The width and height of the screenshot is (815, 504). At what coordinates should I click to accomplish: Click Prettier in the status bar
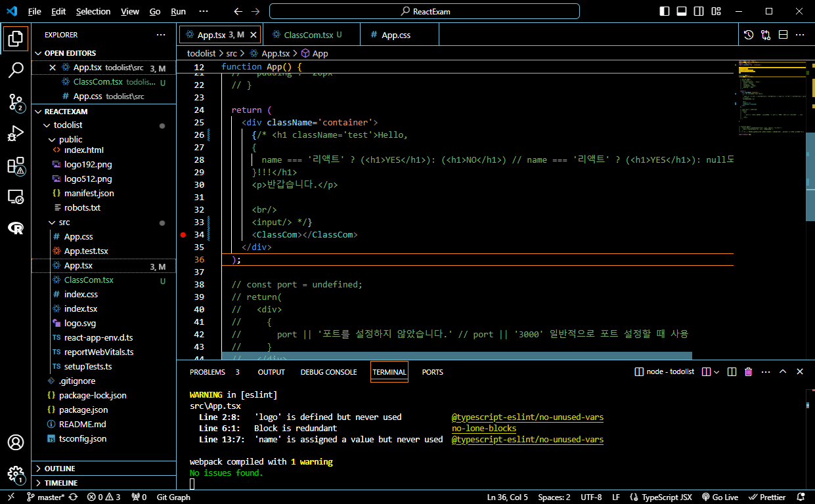click(x=767, y=497)
